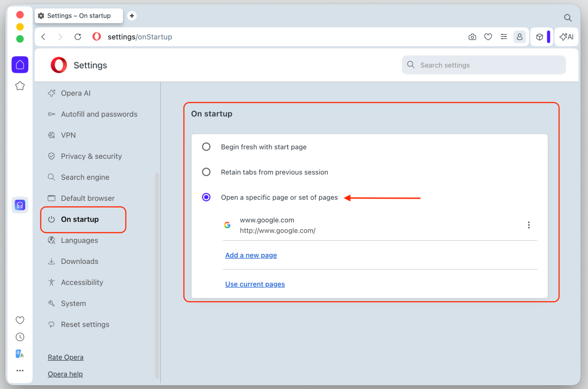Open Reset settings section
This screenshot has width=588, height=389.
79,325
